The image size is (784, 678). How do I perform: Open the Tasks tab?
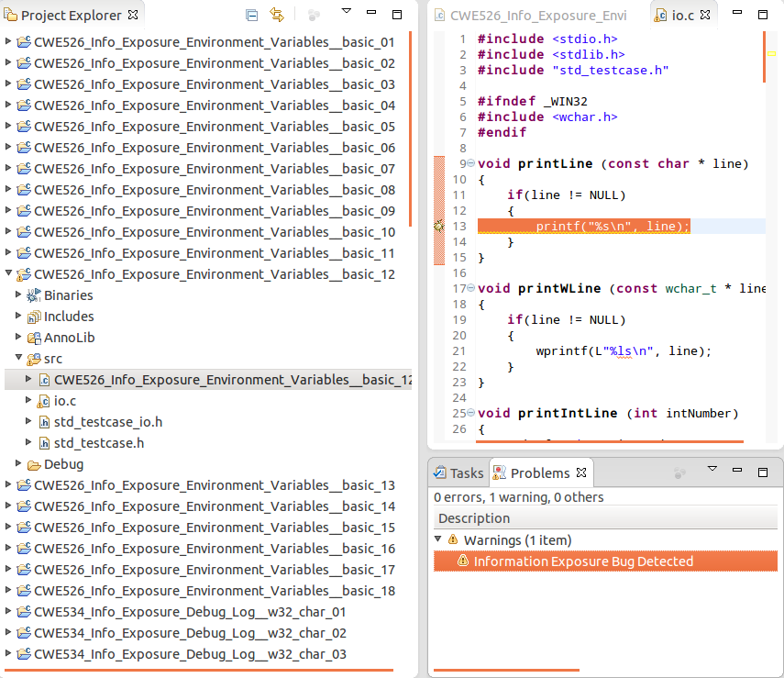tap(459, 472)
